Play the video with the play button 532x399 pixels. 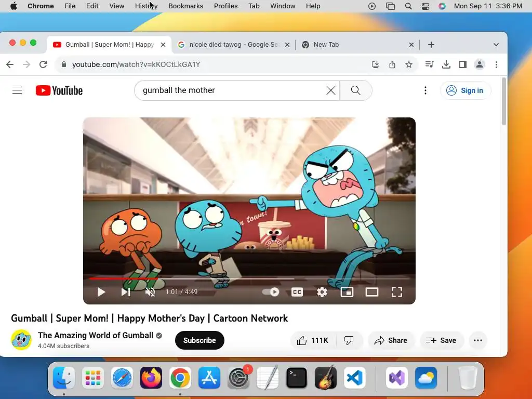tap(101, 292)
